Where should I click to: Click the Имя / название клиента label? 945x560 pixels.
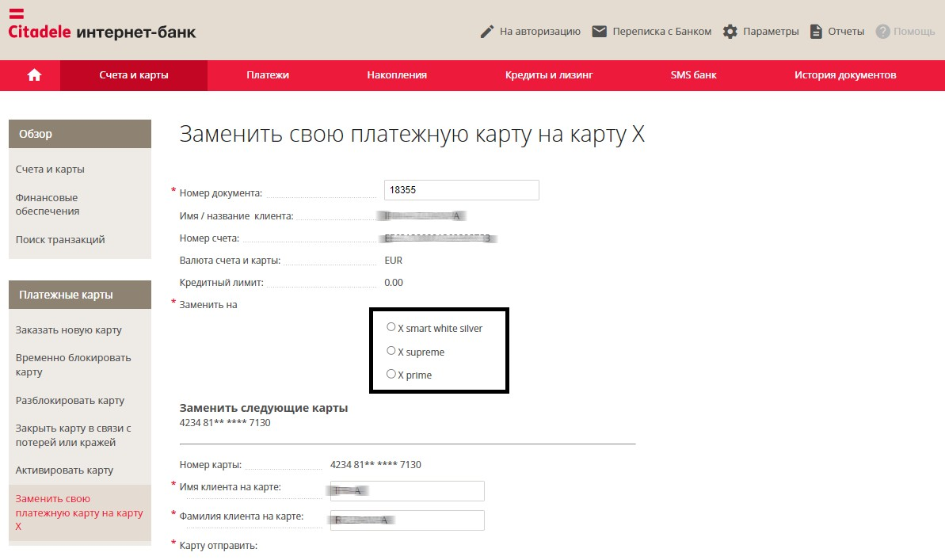(x=236, y=215)
